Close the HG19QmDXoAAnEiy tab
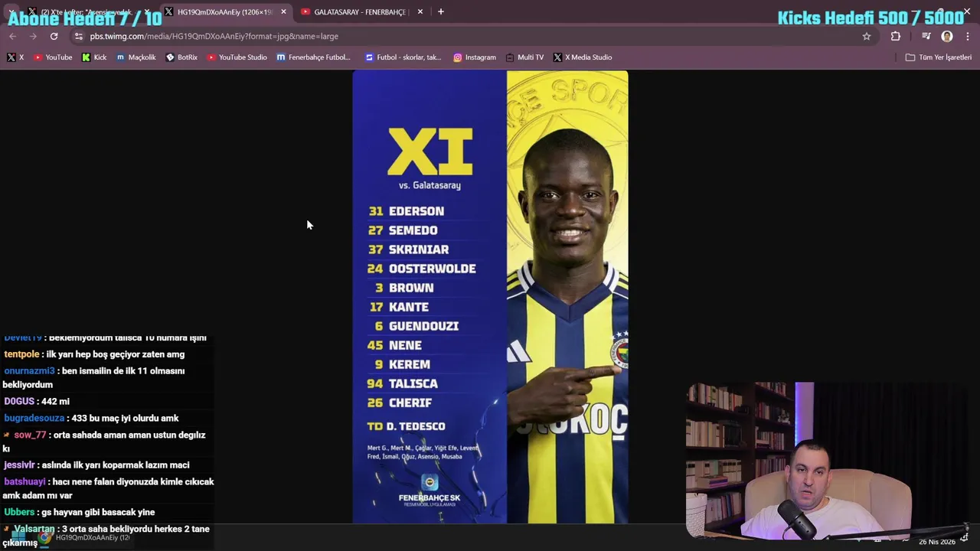The image size is (980, 551). pos(283,11)
